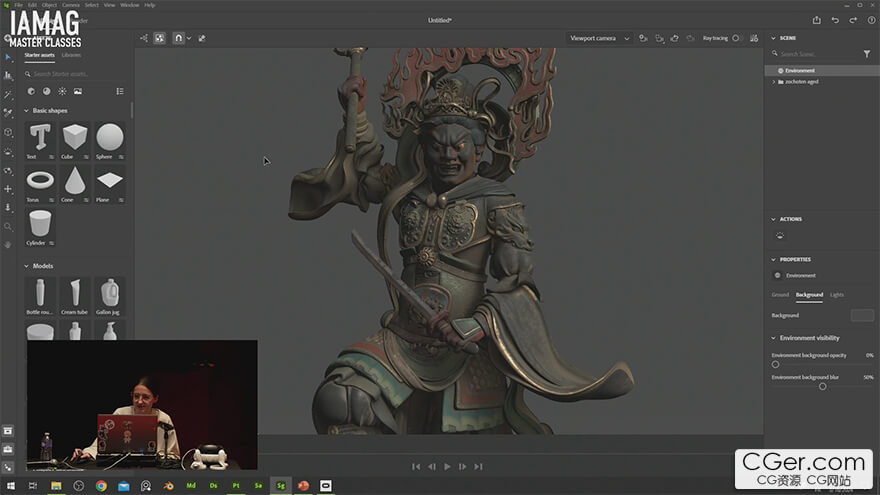
Task: Toggle the frame selection viewport icon
Action: (160, 38)
